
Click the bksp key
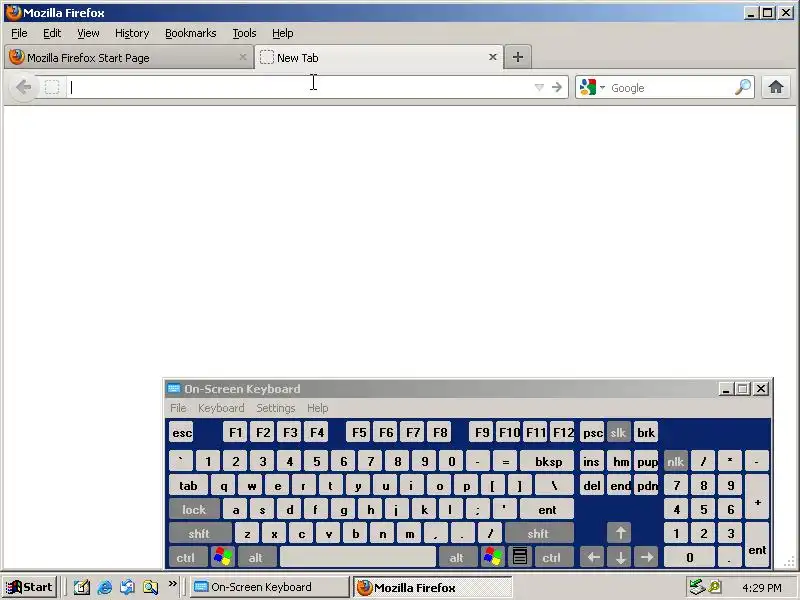pyautogui.click(x=548, y=462)
